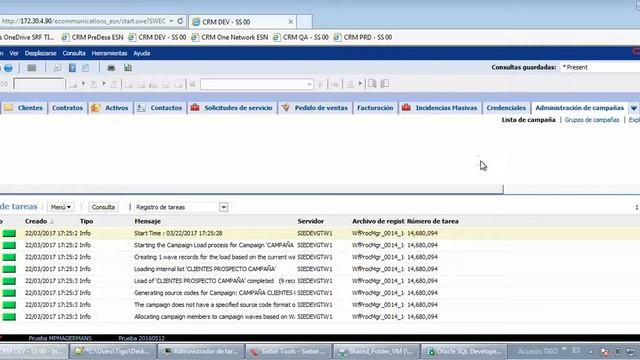Select the 'Generating source codes for Campaign' message

pos(215,293)
